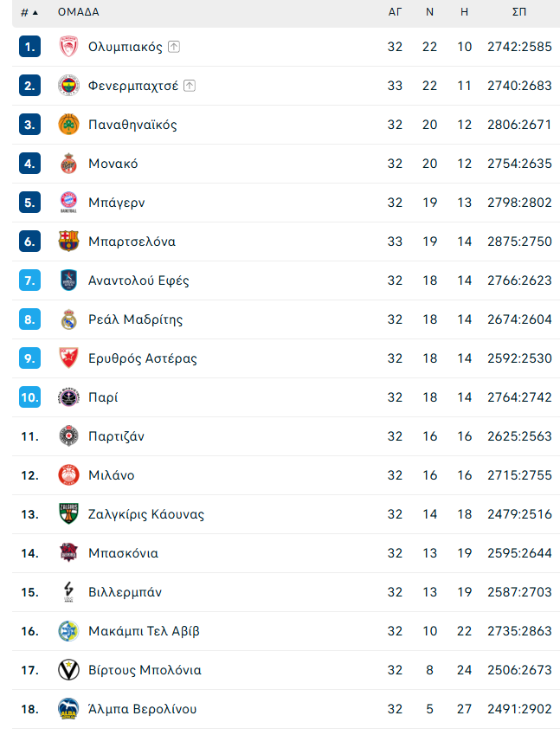The width and height of the screenshot is (560, 735).
Task: Click the Real Madrid crest icon
Action: tap(68, 319)
